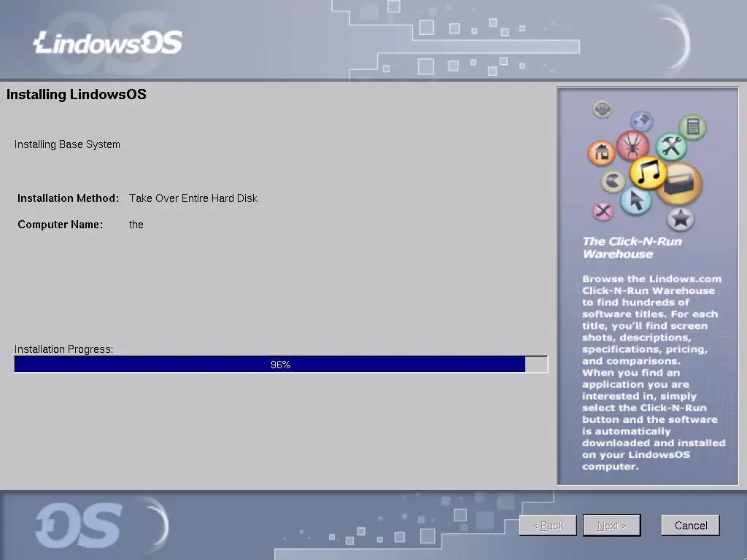Click the disabled Next button
Image resolution: width=747 pixels, height=560 pixels.
point(612,525)
